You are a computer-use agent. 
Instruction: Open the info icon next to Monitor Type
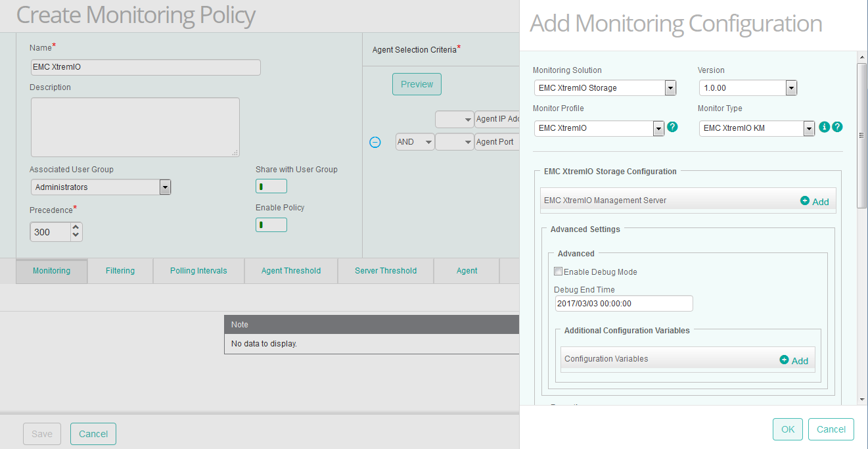(825, 128)
